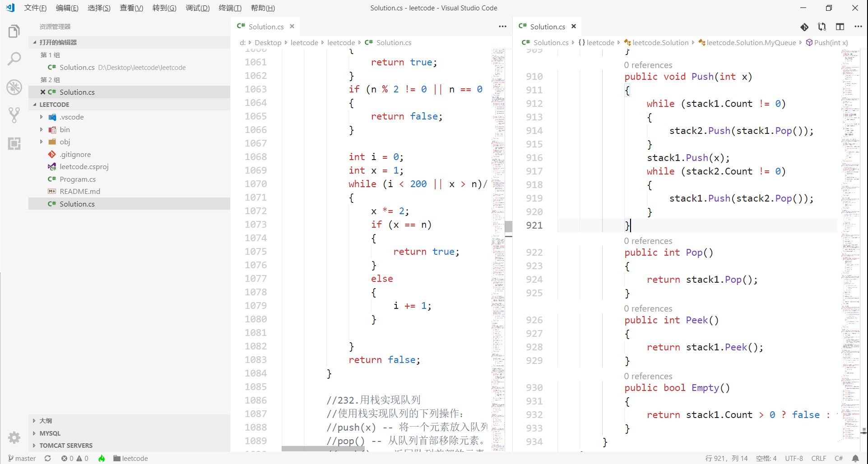
Task: Expand the MYSQL section
Action: click(50, 433)
